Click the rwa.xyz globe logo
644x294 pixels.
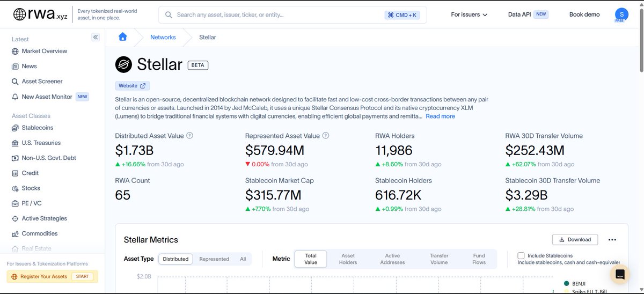[19, 14]
